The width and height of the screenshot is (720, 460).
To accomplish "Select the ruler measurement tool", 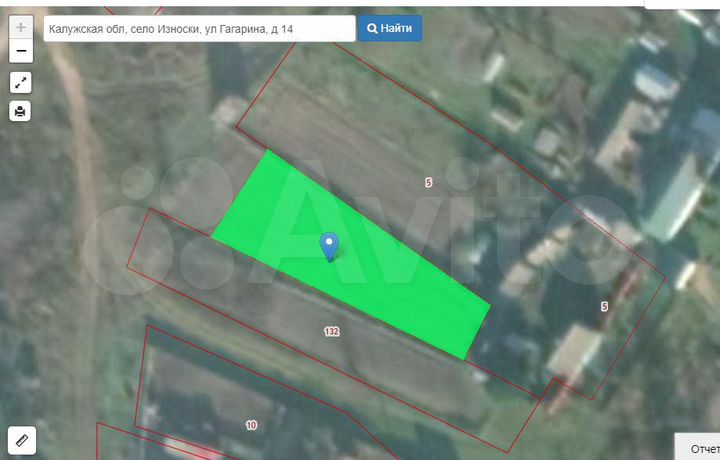I will [21, 438].
